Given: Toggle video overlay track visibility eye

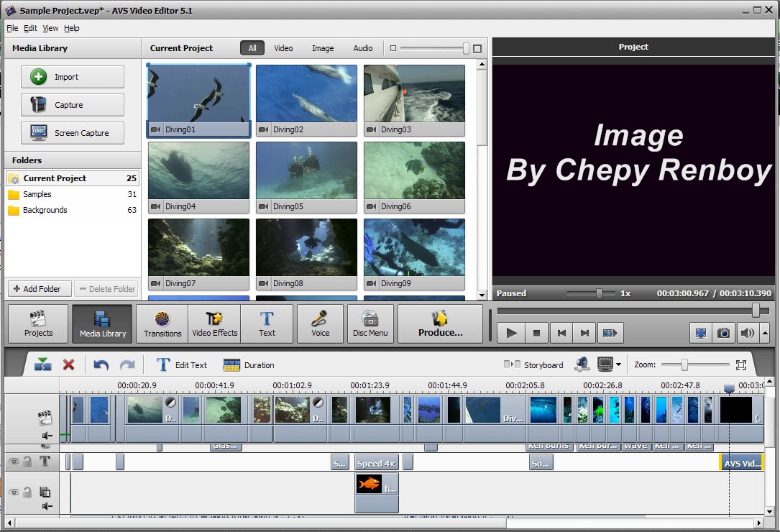Looking at the screenshot, I should tap(14, 492).
